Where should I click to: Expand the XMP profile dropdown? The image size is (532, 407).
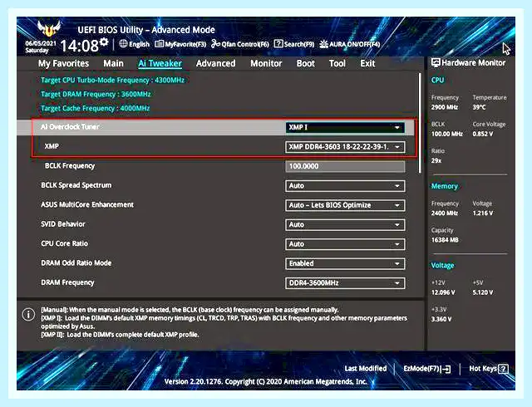pos(345,147)
